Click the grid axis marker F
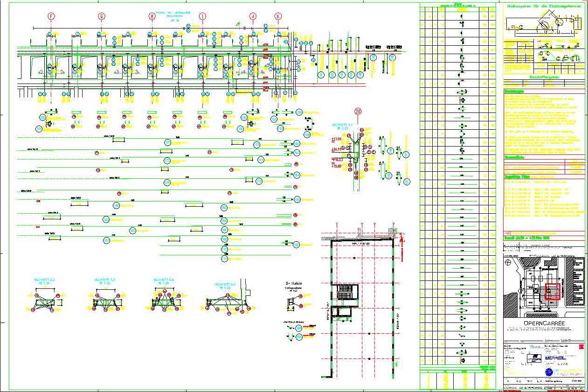588x392 pixels. pos(51,16)
